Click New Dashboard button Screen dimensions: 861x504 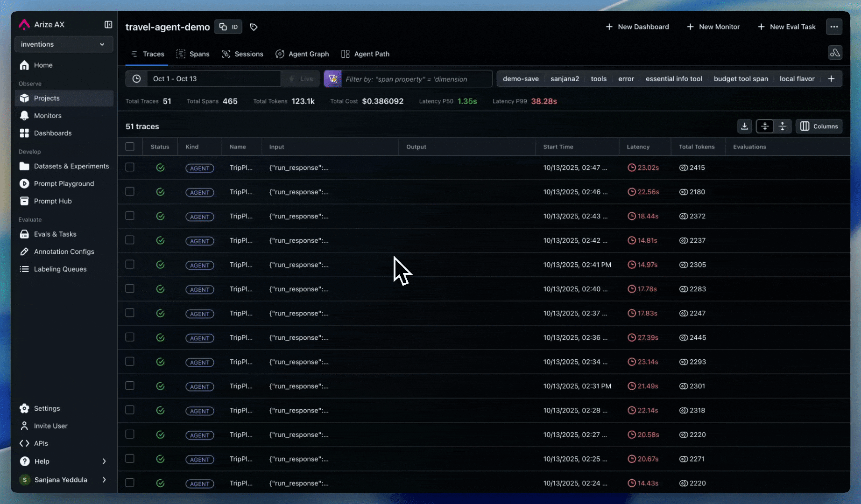637,27
